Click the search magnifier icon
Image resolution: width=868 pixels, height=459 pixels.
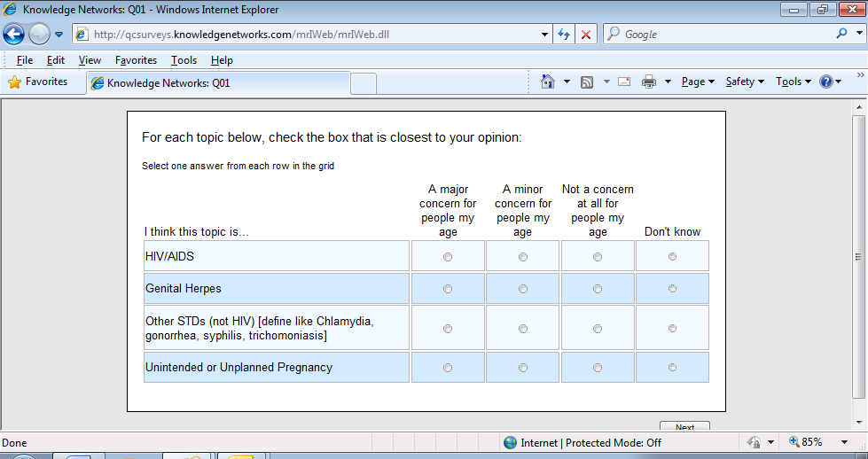[841, 33]
